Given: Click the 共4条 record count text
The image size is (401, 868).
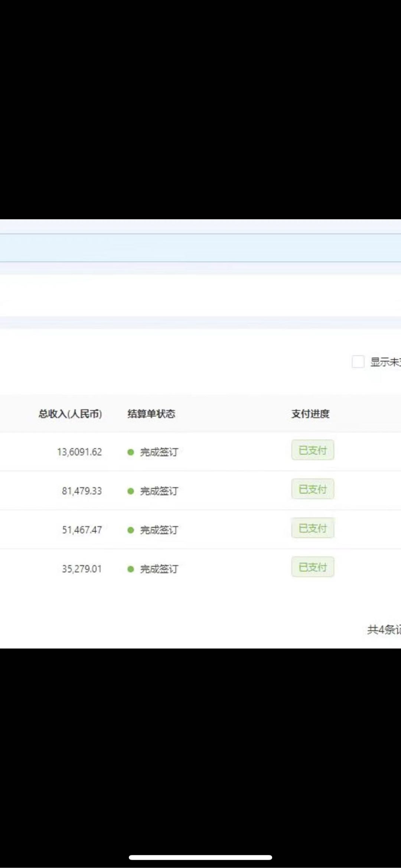Looking at the screenshot, I should coord(383,630).
